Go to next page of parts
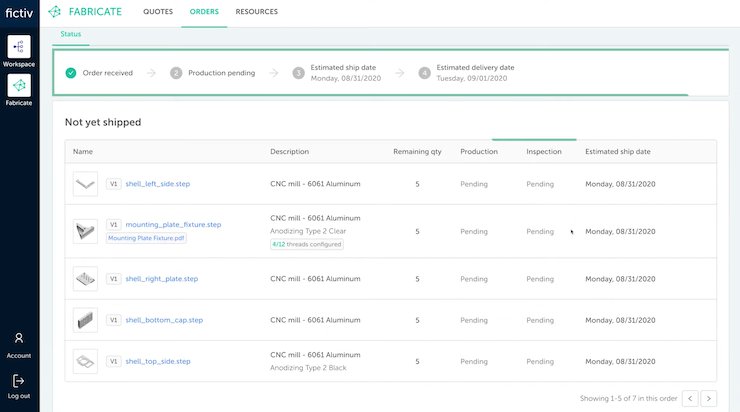Screen dimensions: 740x412 (708, 398)
